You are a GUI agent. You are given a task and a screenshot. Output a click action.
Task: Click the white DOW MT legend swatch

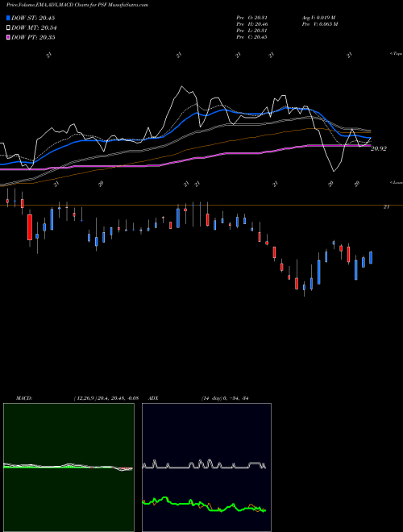pos(8,28)
